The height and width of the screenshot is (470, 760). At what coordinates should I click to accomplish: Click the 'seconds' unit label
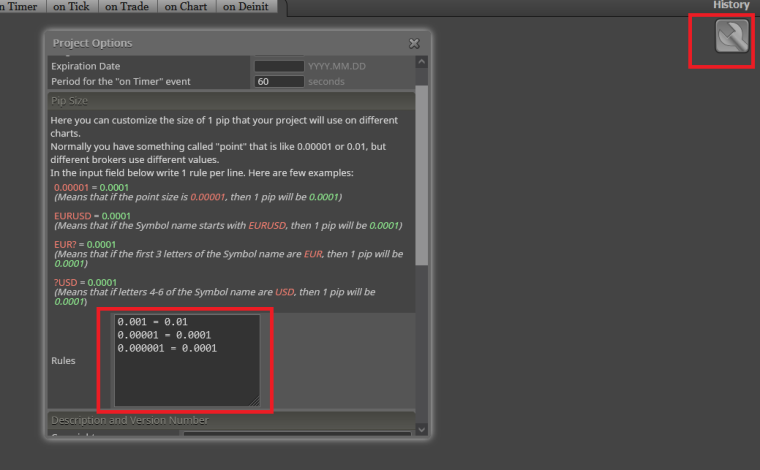326,81
